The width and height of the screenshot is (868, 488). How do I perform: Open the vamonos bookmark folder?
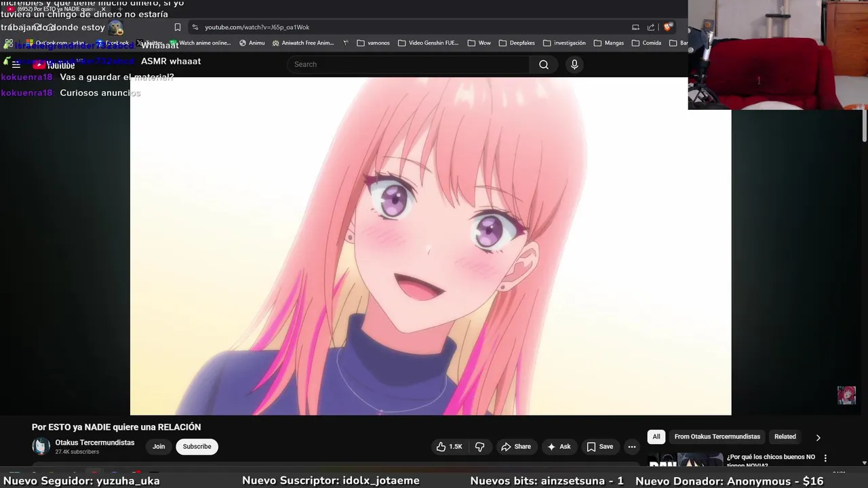[373, 43]
